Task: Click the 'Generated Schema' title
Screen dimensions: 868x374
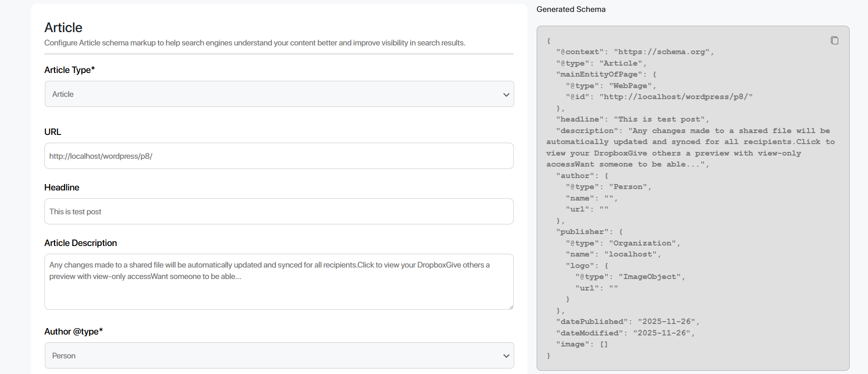Action: (x=571, y=9)
